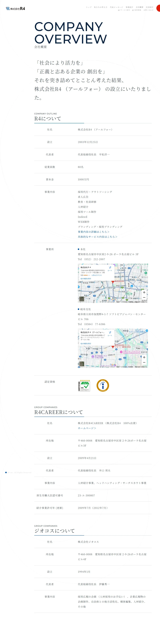Zoom out on the 本社 Nagoya map
The image size is (160, 644).
point(144,297)
